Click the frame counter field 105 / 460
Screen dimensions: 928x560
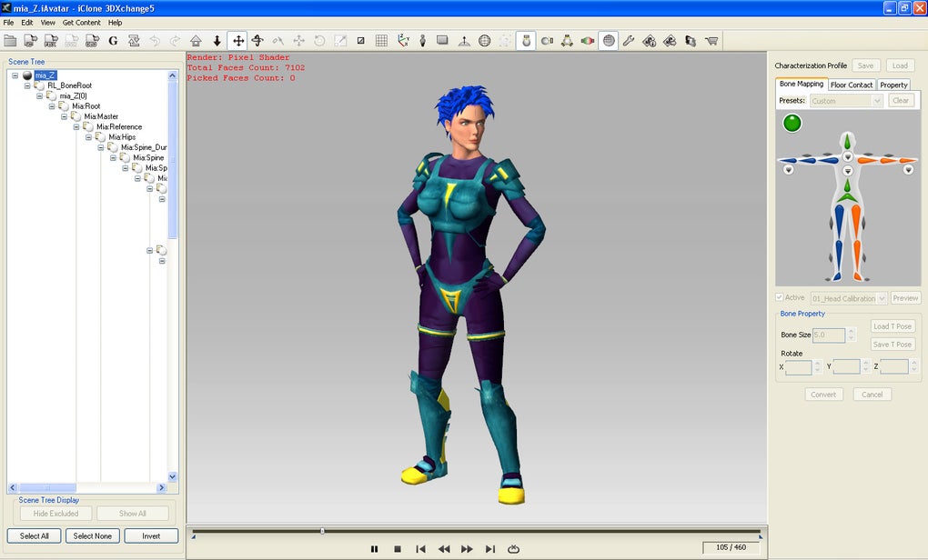click(731, 547)
